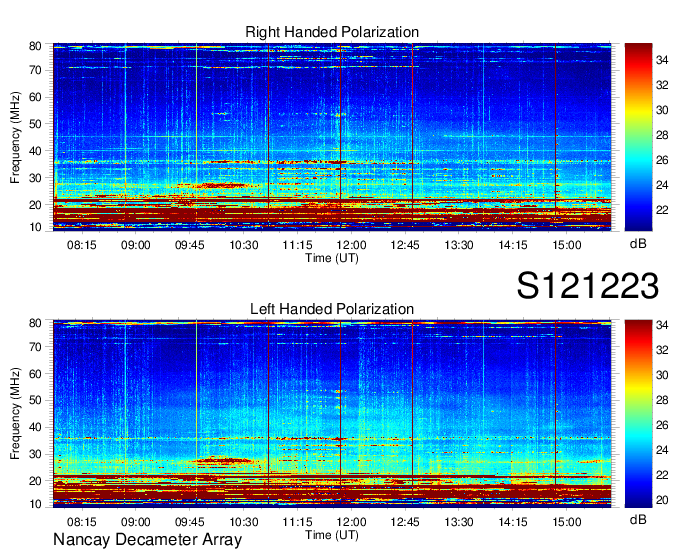Screen dimensions: 680x552
Task: Click the 34 value on the bottom color bar
Action: (662, 325)
